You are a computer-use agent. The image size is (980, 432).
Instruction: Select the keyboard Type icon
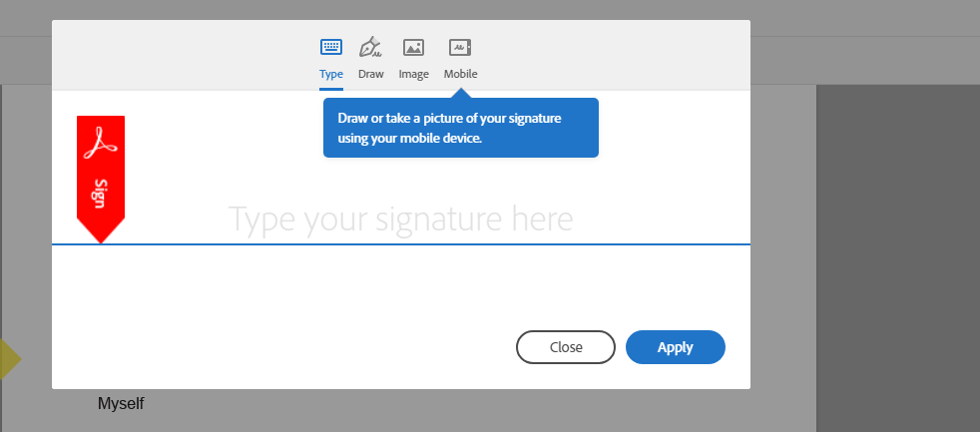(331, 48)
